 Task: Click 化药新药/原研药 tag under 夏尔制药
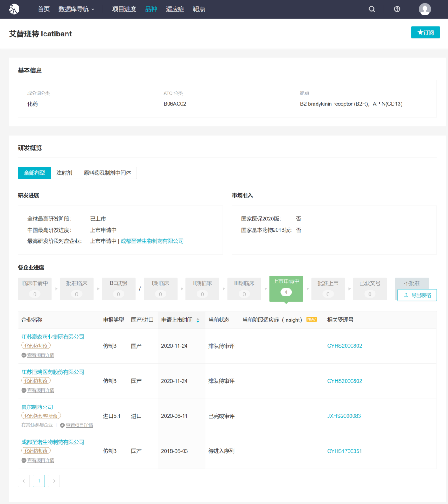[x=41, y=416]
